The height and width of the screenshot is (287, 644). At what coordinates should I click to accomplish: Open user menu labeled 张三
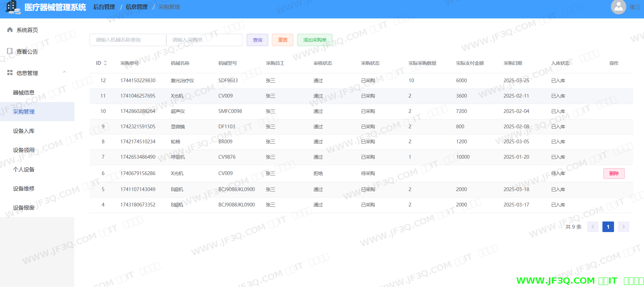pyautogui.click(x=635, y=7)
